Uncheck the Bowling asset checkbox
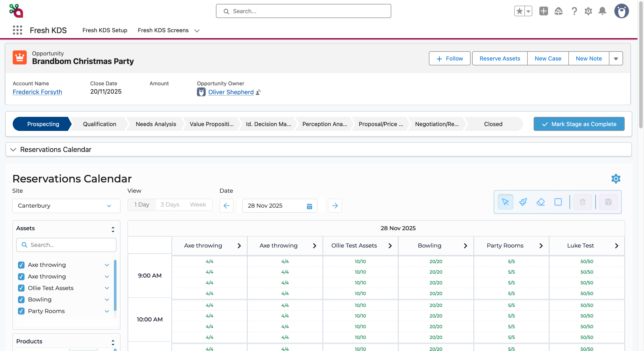The width and height of the screenshot is (644, 351). [x=21, y=300]
